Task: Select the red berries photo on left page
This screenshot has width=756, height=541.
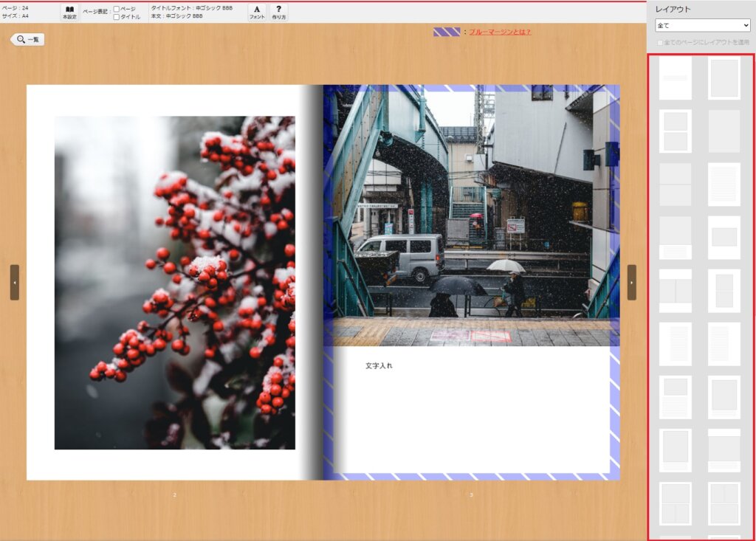Action: pos(174,283)
